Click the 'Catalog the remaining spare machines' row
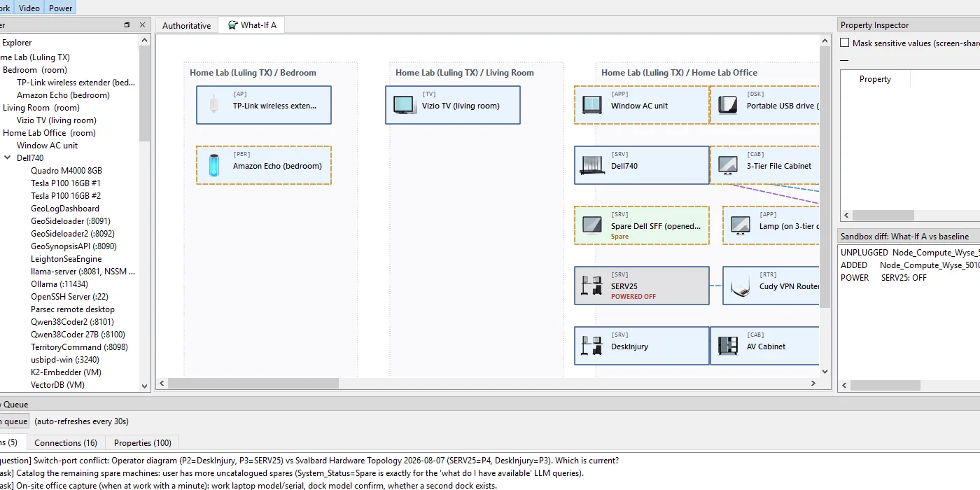The image size is (980, 490). coord(292,473)
